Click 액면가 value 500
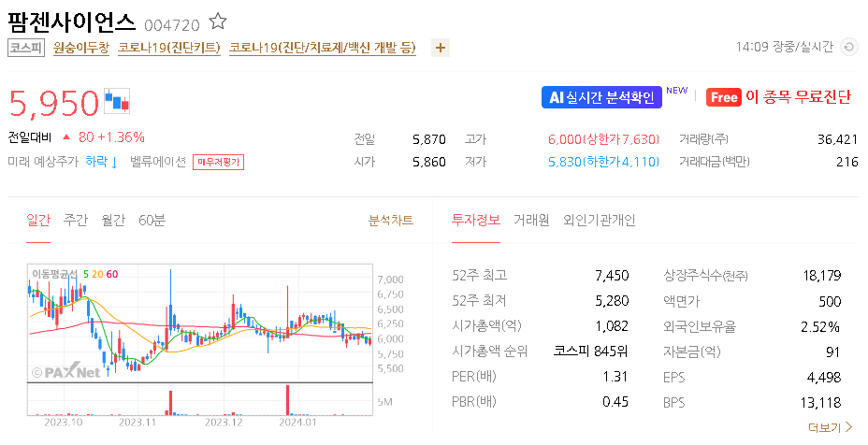The width and height of the screenshot is (868, 445). tap(830, 302)
